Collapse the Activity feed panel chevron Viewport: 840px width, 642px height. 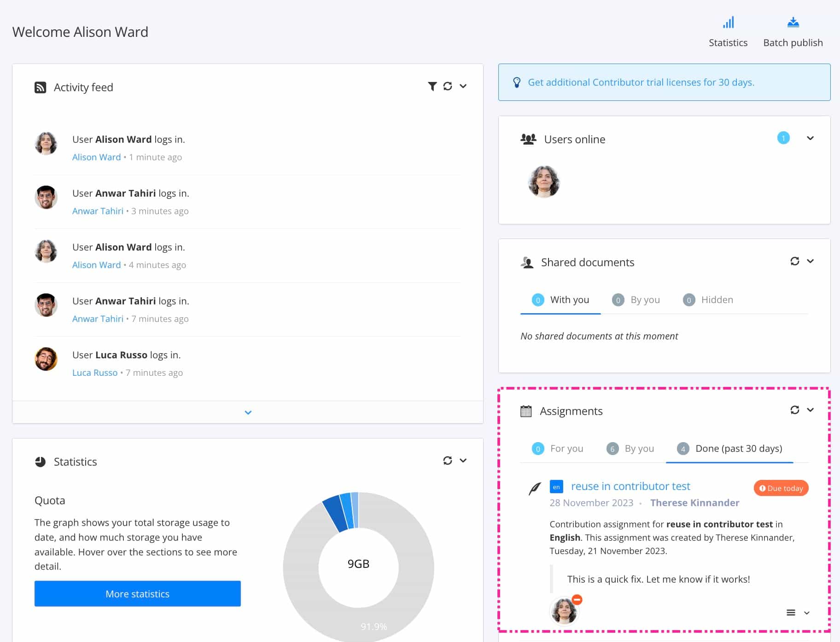463,86
